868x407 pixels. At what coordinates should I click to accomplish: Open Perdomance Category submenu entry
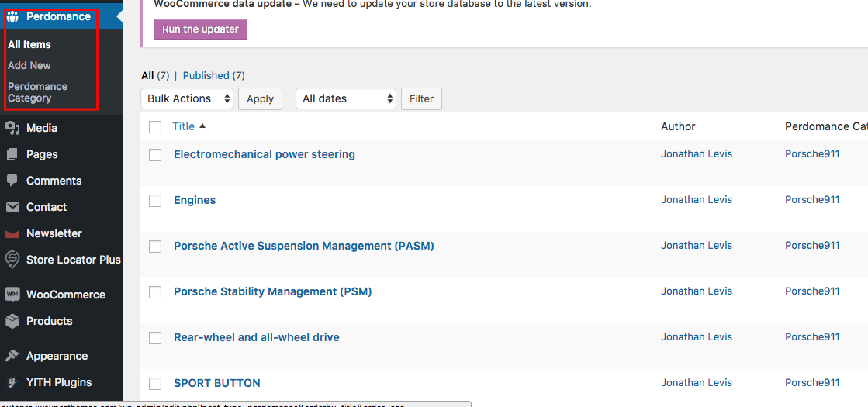[x=38, y=92]
